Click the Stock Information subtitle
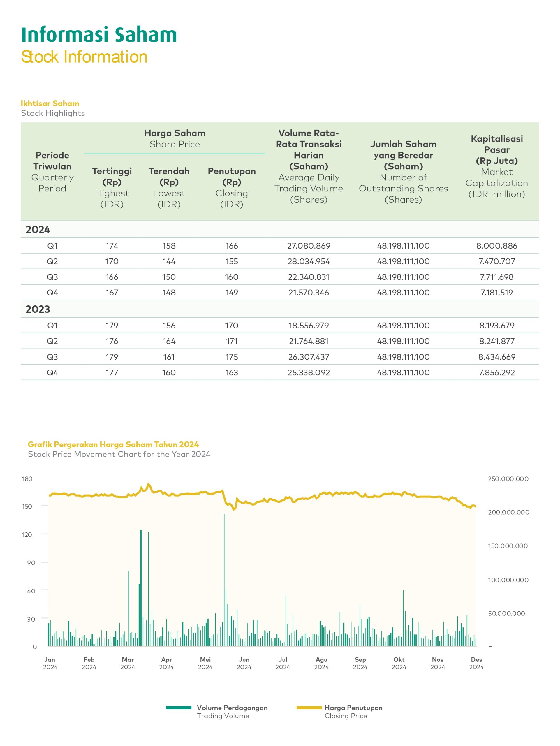Viewport: 560px width, 746px height. [x=84, y=57]
